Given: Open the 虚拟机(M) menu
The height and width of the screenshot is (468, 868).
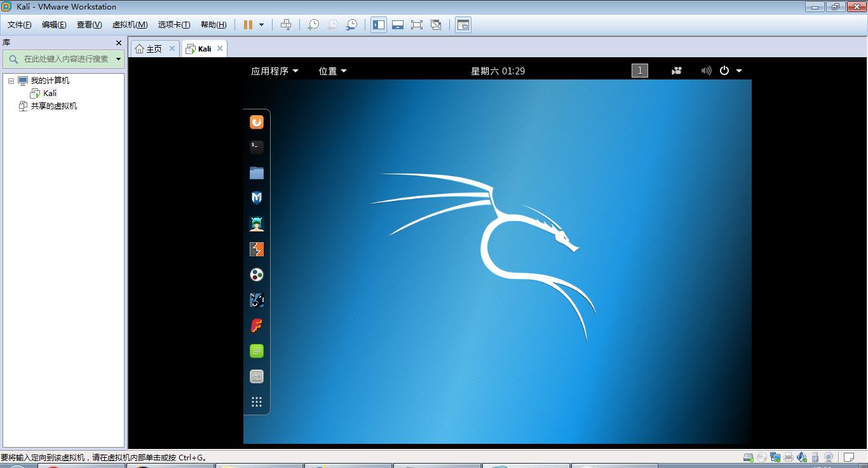Looking at the screenshot, I should tap(130, 25).
